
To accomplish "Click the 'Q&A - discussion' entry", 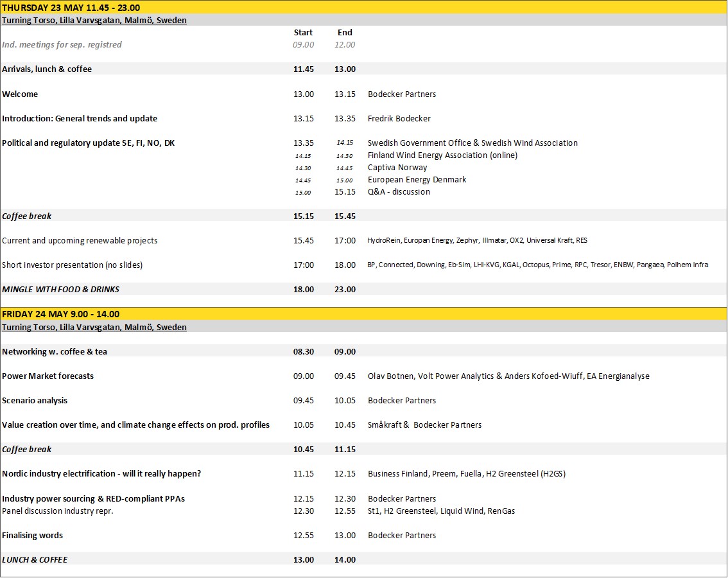I will 399,191.
